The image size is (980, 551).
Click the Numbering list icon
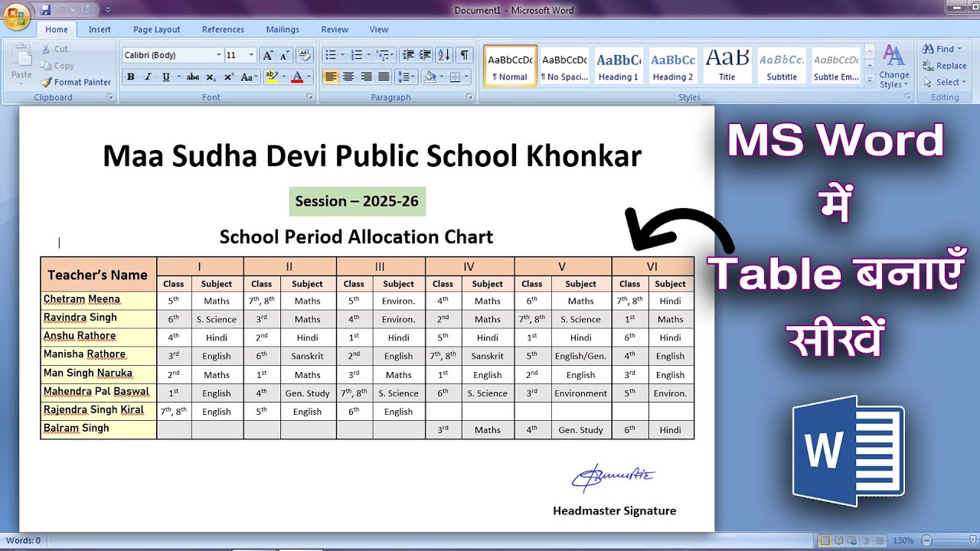[357, 55]
